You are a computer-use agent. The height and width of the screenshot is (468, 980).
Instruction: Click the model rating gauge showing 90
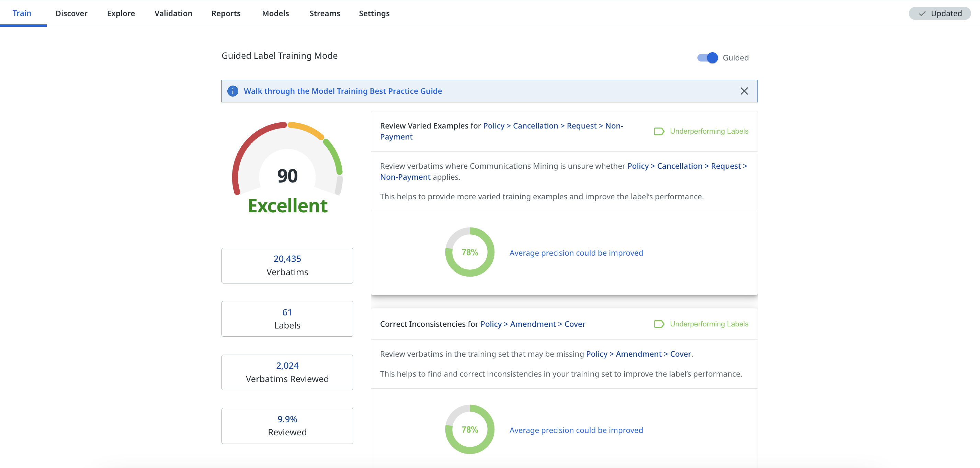pos(287,159)
